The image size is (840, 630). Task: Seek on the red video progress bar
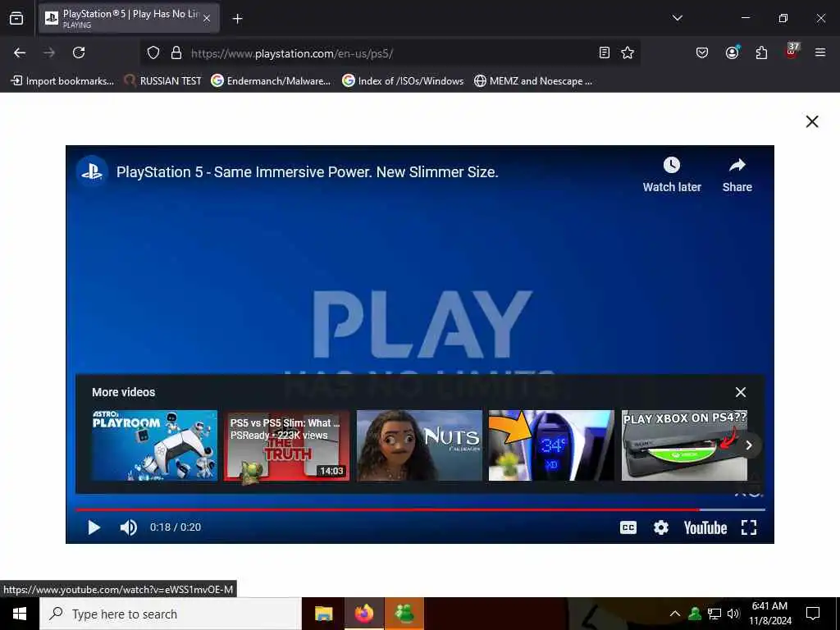pyautogui.click(x=421, y=509)
